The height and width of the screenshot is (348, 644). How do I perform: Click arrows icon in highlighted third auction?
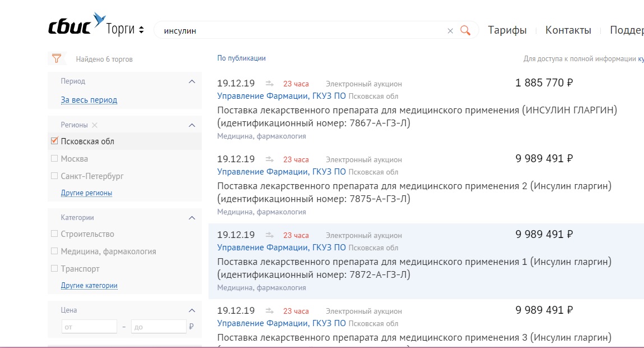click(x=270, y=236)
